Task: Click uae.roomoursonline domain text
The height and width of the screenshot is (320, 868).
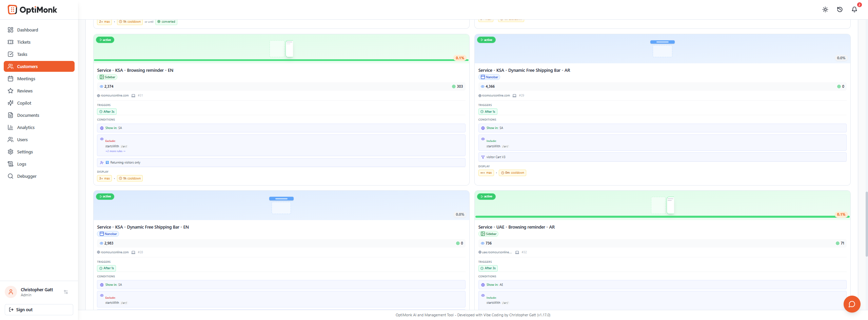Action: click(497, 252)
